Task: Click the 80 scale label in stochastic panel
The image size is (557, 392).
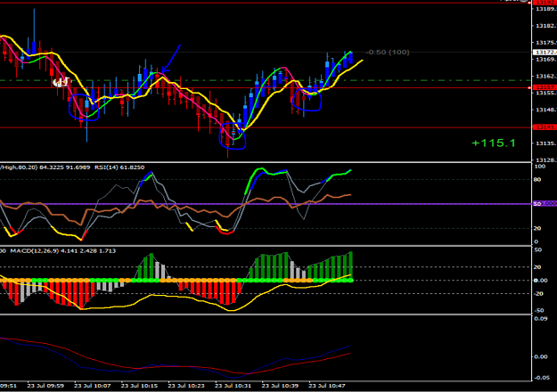Action: [537, 180]
